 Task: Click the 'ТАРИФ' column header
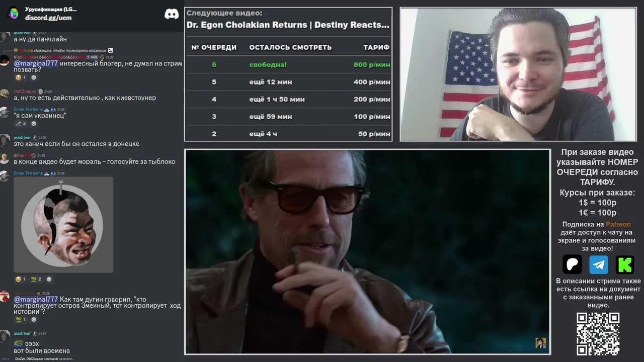pos(376,47)
